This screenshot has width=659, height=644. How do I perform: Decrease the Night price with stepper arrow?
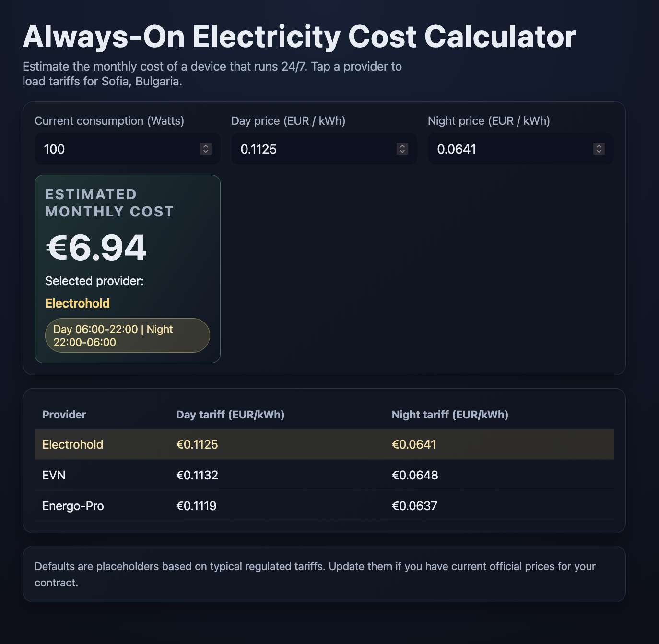tap(599, 152)
